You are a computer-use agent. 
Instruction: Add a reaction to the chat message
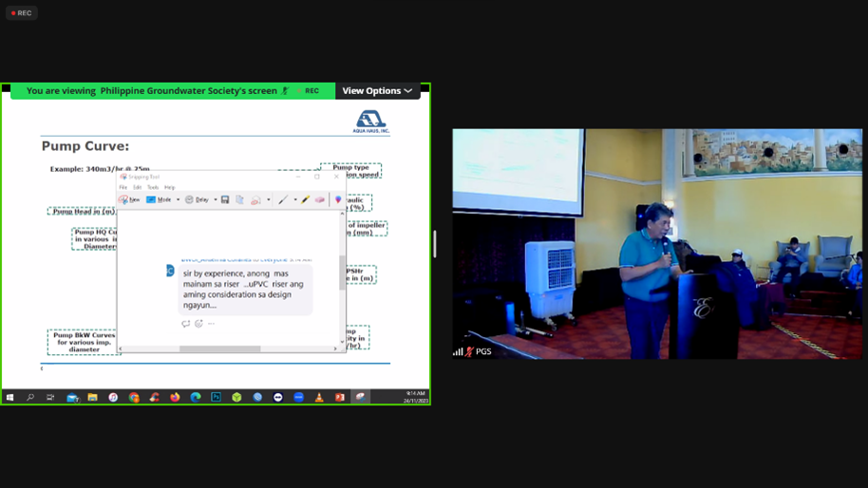(198, 324)
